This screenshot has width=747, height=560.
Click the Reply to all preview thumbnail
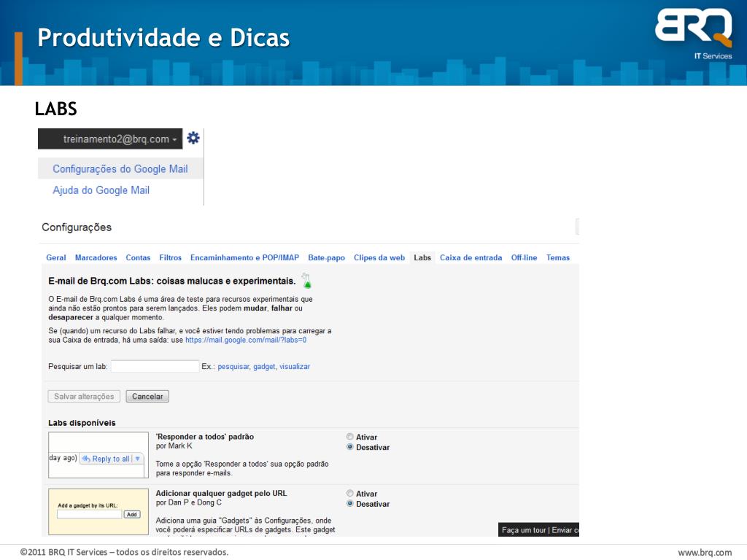(x=98, y=455)
